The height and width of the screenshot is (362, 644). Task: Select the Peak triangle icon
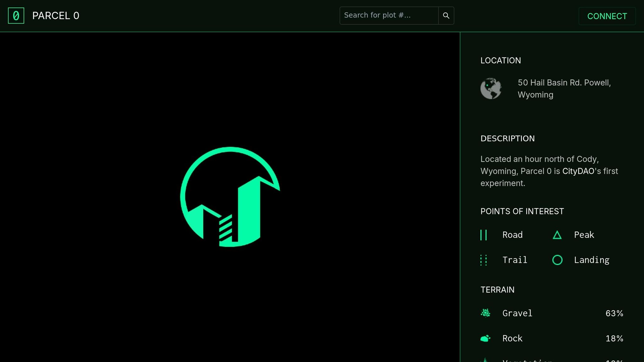point(557,235)
